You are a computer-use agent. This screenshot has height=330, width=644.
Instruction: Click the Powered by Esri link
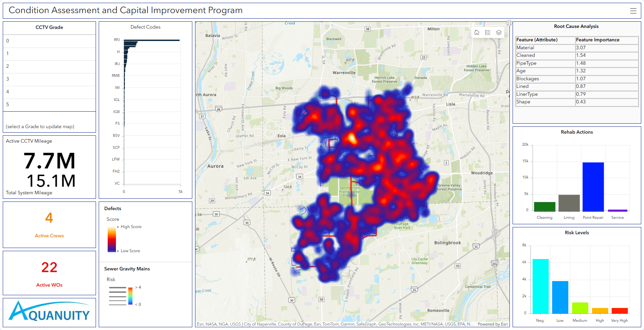point(492,324)
